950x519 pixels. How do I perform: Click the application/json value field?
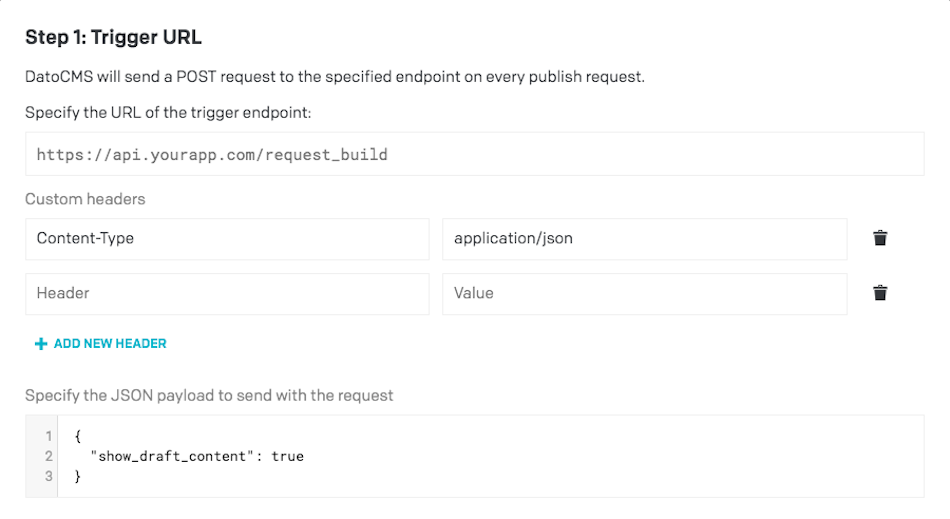click(645, 239)
